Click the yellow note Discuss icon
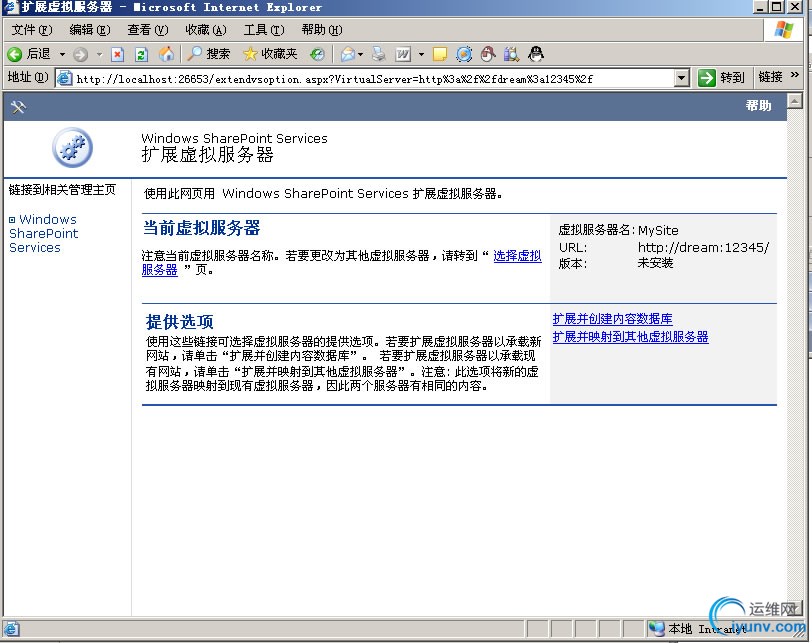Viewport: 812px width, 643px height. pyautogui.click(x=440, y=54)
